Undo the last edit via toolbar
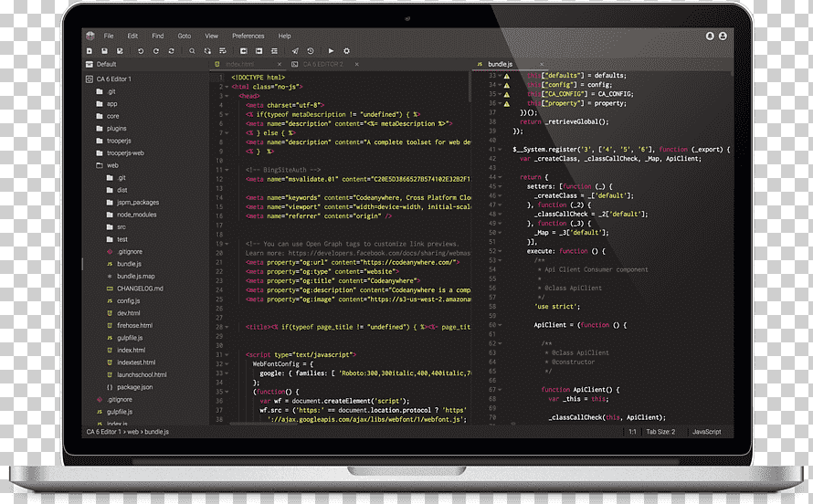The height and width of the screenshot is (504, 813). pyautogui.click(x=141, y=51)
